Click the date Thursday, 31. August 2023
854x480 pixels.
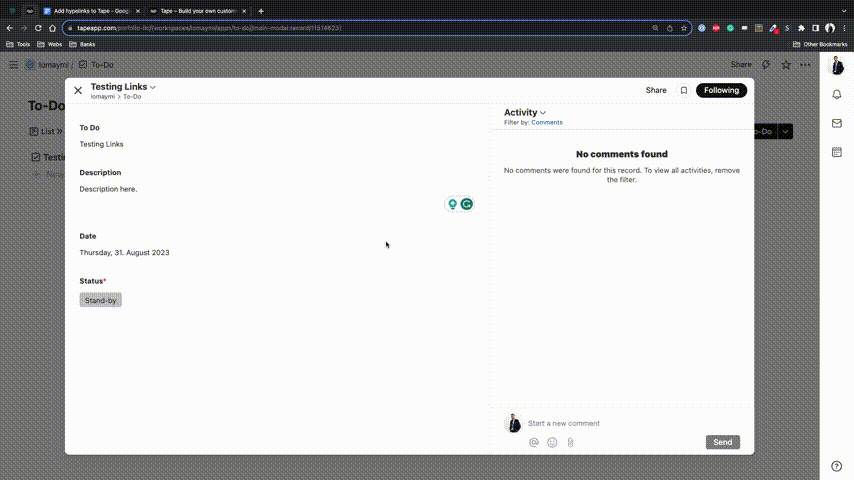[124, 253]
